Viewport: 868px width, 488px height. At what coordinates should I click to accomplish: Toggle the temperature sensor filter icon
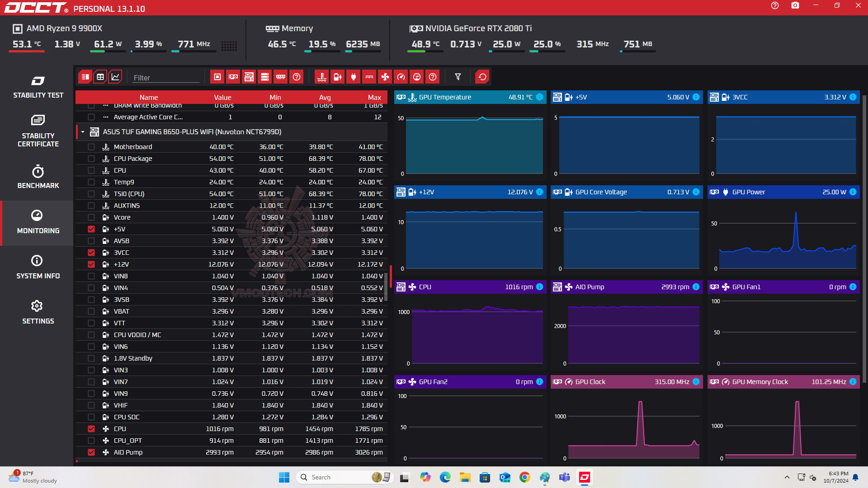coord(322,77)
